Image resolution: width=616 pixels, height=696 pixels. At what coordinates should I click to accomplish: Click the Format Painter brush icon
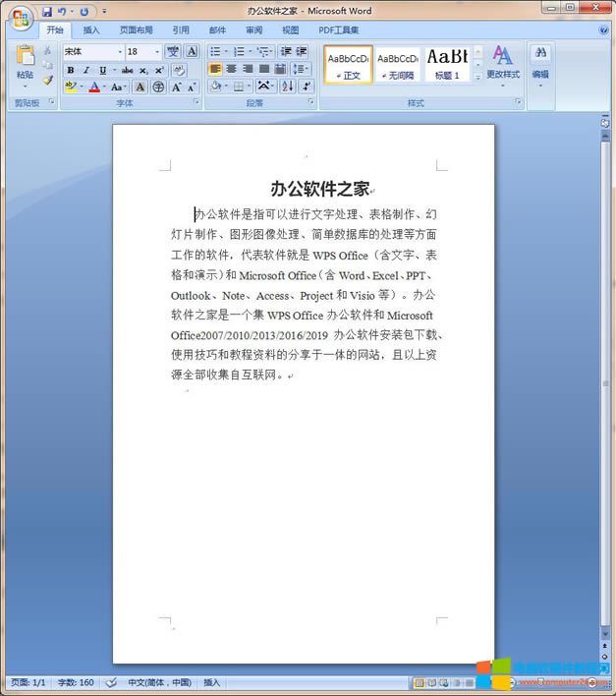(47, 80)
